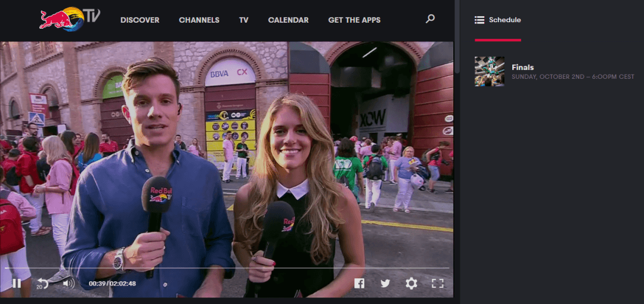Go to the TV section
The image size is (644, 304).
tap(243, 20)
